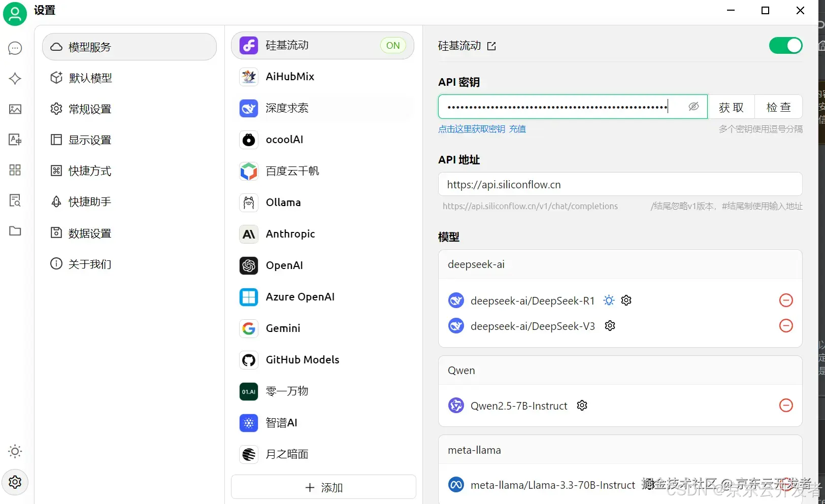Open 默认模型 settings section
825x504 pixels.
(129, 78)
